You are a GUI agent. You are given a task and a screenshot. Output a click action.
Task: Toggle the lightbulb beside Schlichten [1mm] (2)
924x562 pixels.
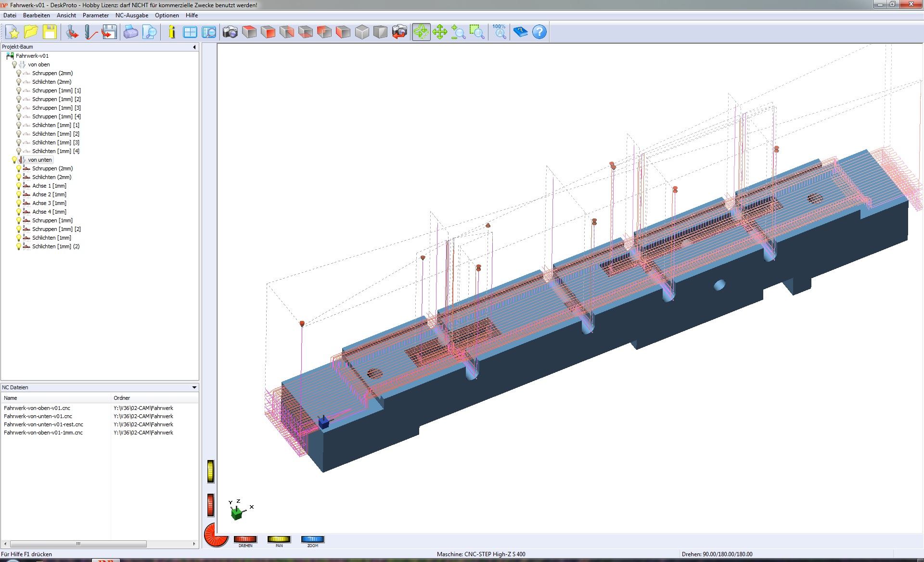coord(19,246)
